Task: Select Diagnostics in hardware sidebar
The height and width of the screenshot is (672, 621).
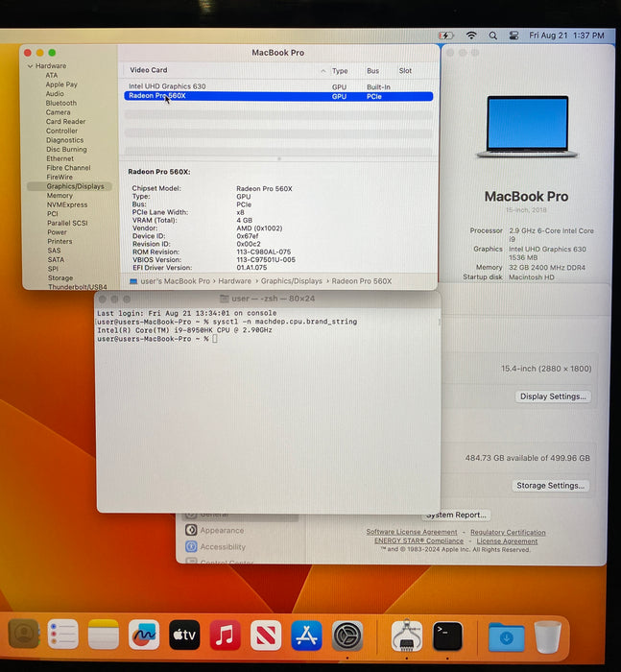Action: pos(64,140)
